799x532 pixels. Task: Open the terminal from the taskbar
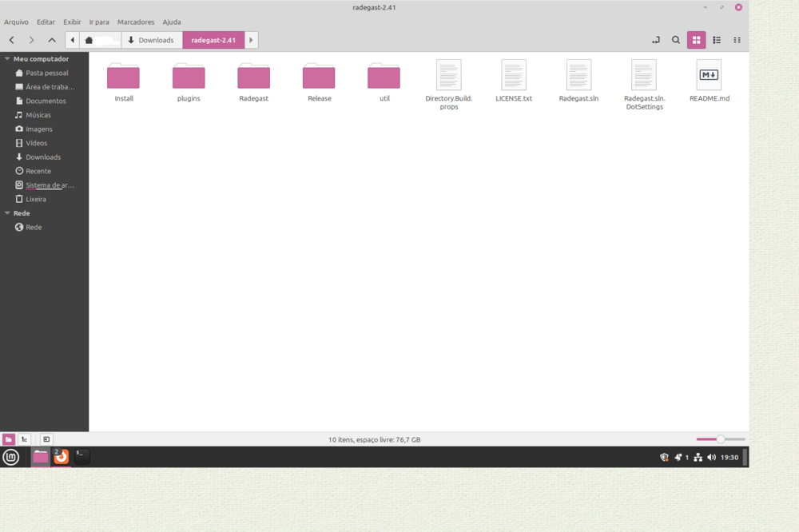tap(81, 456)
